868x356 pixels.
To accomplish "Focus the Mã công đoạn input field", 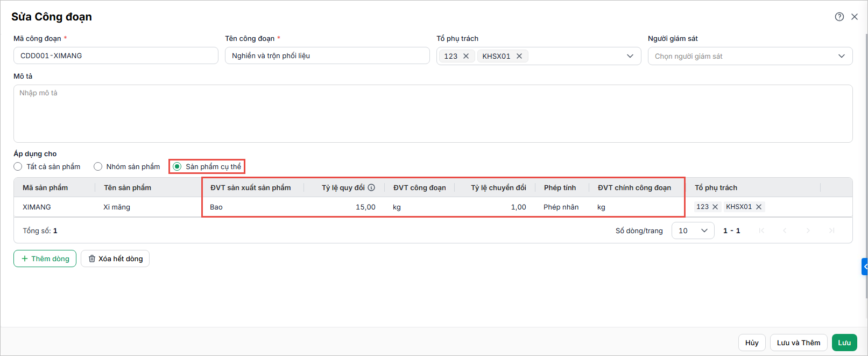I will (x=116, y=55).
